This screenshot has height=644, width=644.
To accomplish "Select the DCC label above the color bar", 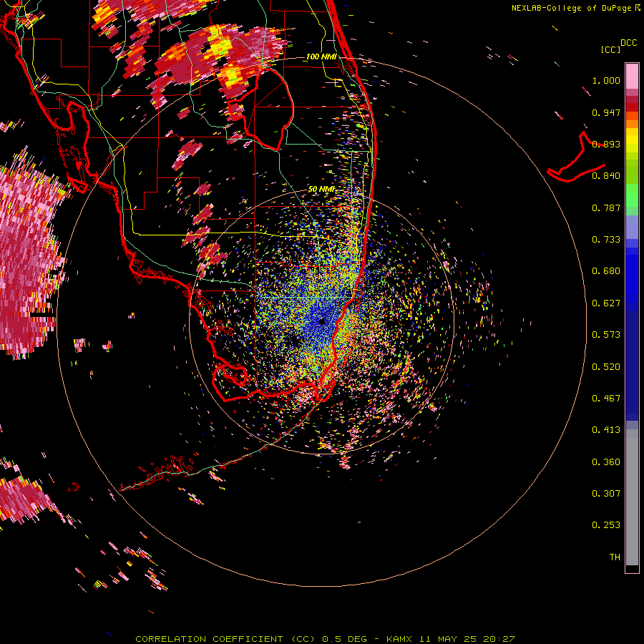I will (x=628, y=43).
